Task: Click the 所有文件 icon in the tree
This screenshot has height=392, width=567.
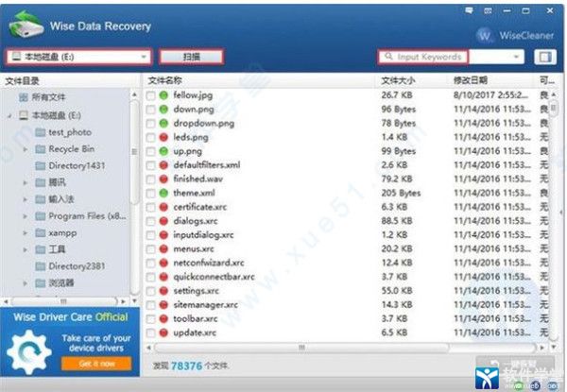Action: [23, 97]
